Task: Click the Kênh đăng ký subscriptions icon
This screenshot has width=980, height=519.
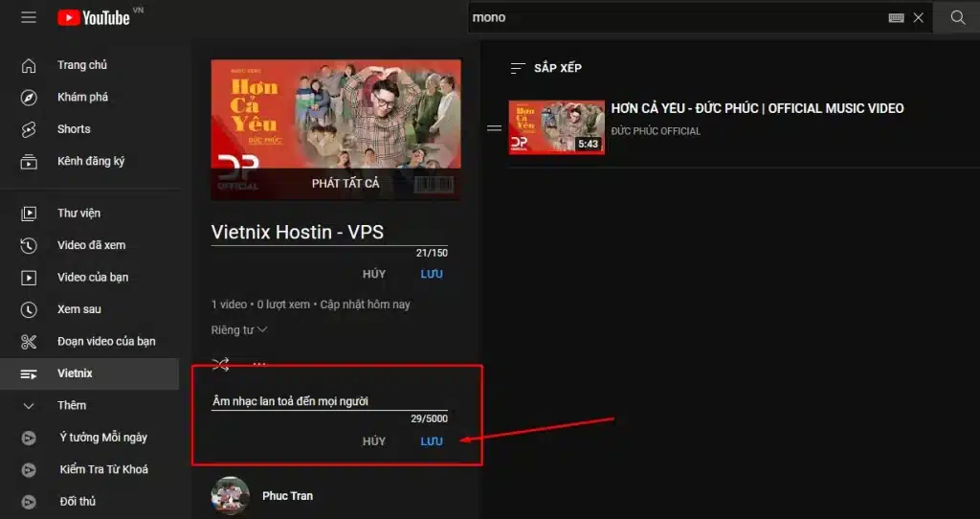Action: coord(29,161)
